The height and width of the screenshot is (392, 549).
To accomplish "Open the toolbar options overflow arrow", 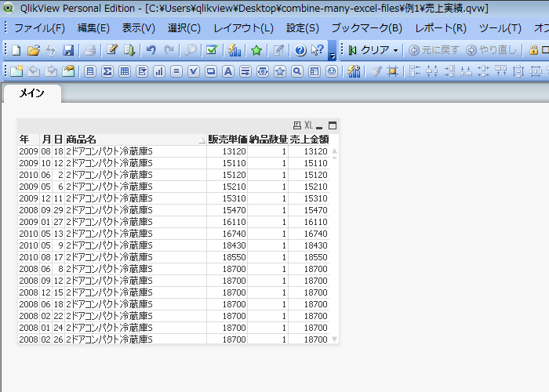I will tap(333, 55).
